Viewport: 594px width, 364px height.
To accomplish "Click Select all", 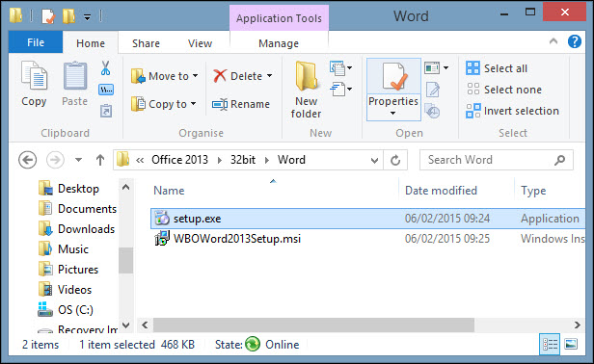I will point(497,68).
